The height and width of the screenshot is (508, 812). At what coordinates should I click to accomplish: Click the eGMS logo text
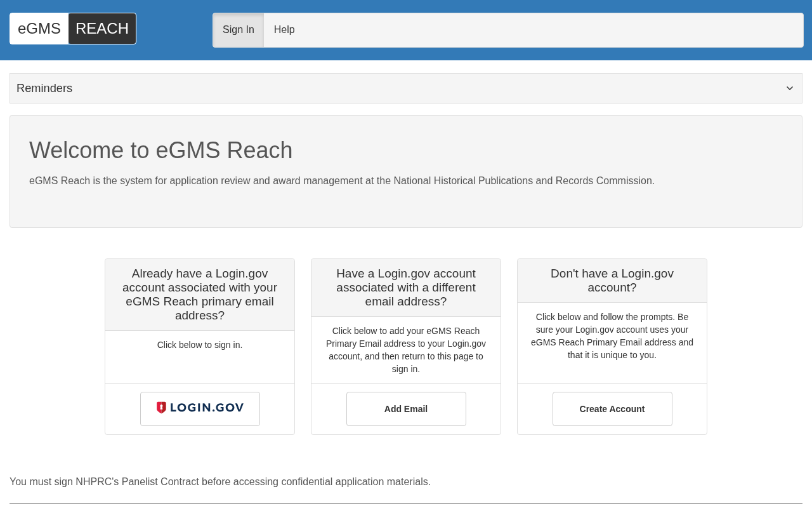39,29
